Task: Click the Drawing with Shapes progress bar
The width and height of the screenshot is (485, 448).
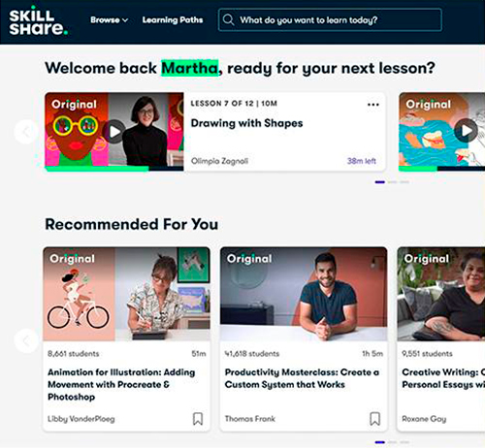Action: pyautogui.click(x=114, y=169)
